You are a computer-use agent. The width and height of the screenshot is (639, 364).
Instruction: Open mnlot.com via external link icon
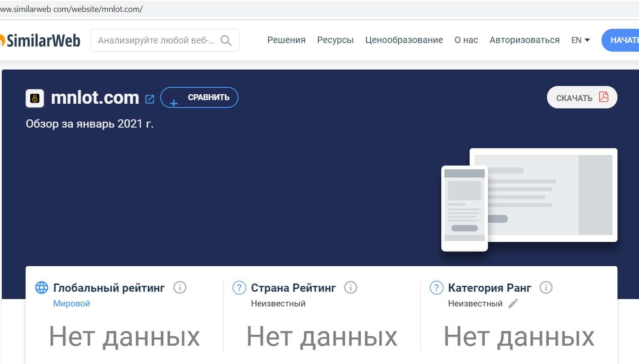[150, 99]
